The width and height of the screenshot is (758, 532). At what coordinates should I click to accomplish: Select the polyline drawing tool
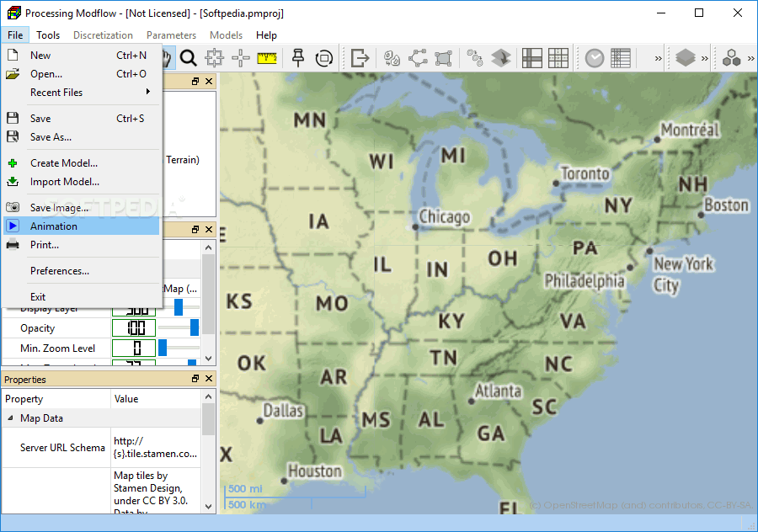418,58
